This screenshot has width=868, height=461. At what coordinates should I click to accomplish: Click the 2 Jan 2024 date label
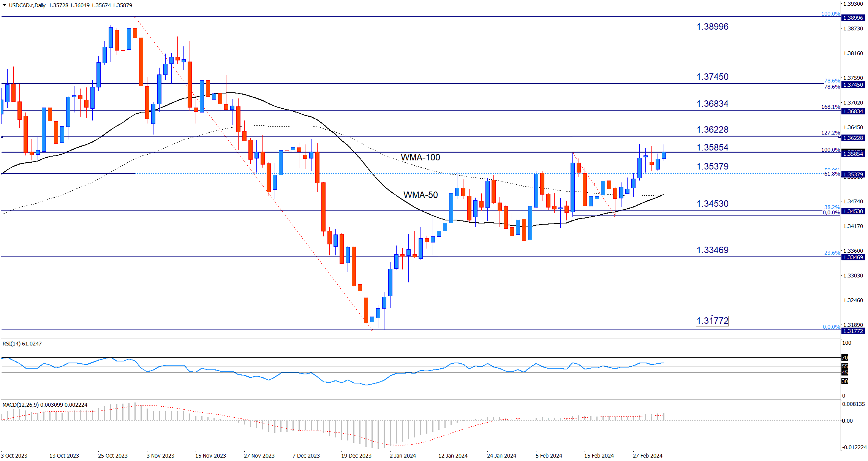point(403,456)
